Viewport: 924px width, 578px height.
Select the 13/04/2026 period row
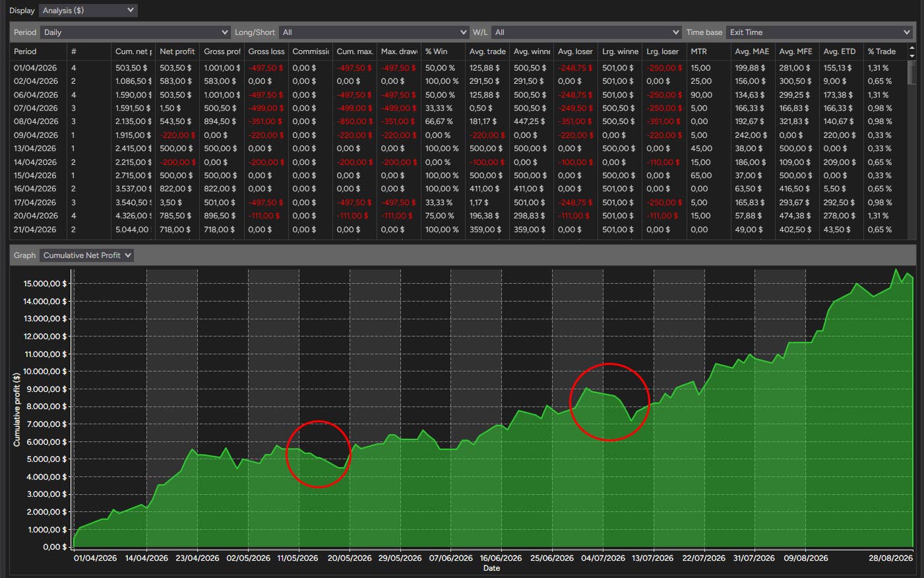(458, 148)
